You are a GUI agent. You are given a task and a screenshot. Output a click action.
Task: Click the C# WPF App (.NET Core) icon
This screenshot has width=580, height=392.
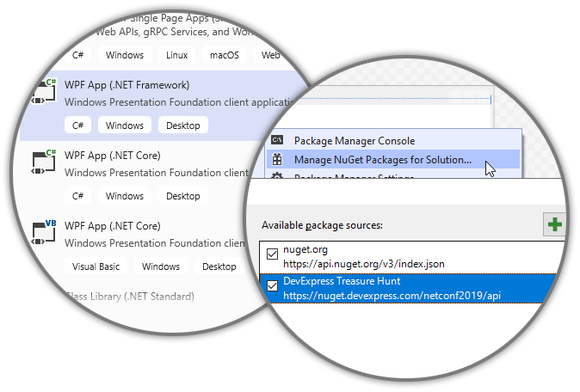pos(43,163)
